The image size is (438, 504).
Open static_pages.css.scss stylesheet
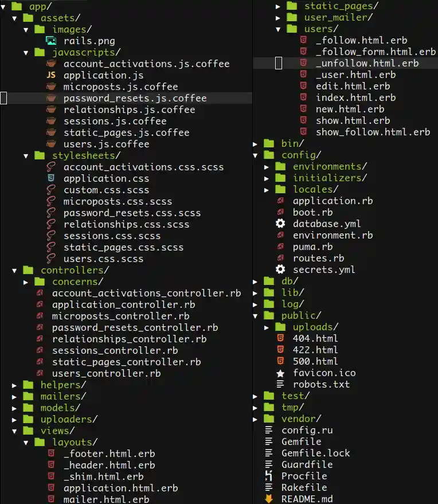123,247
